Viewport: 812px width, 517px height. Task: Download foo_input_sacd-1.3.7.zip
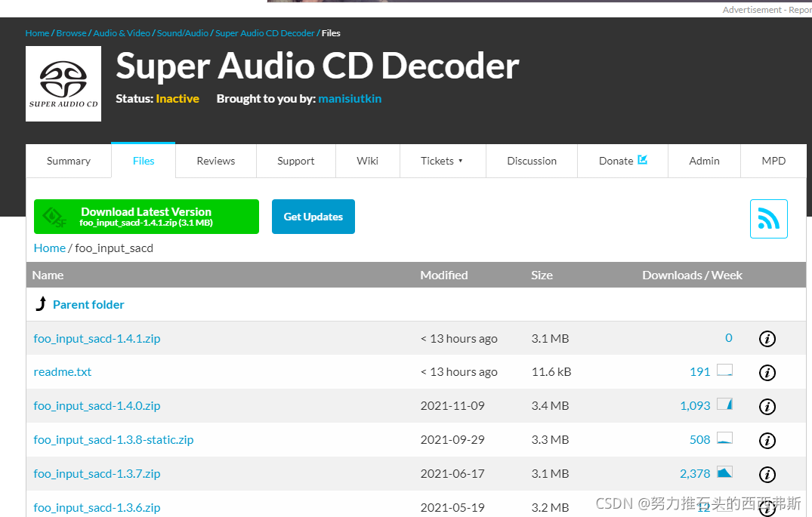point(97,473)
